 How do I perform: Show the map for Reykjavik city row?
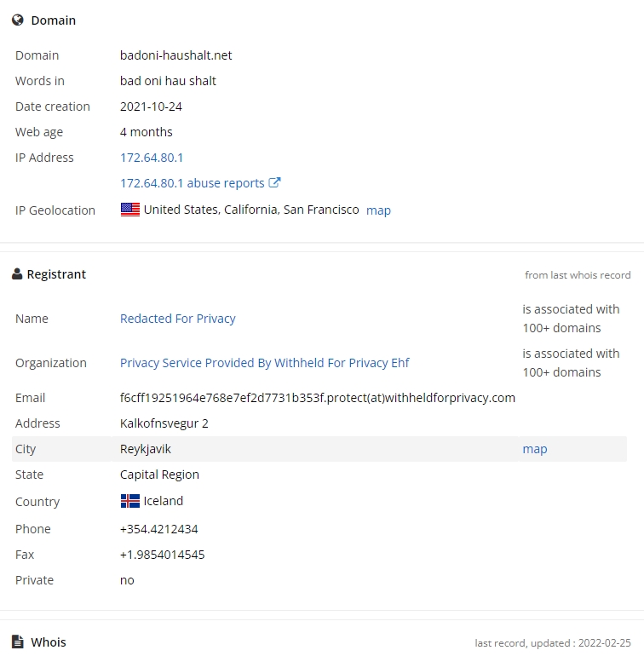tap(534, 449)
